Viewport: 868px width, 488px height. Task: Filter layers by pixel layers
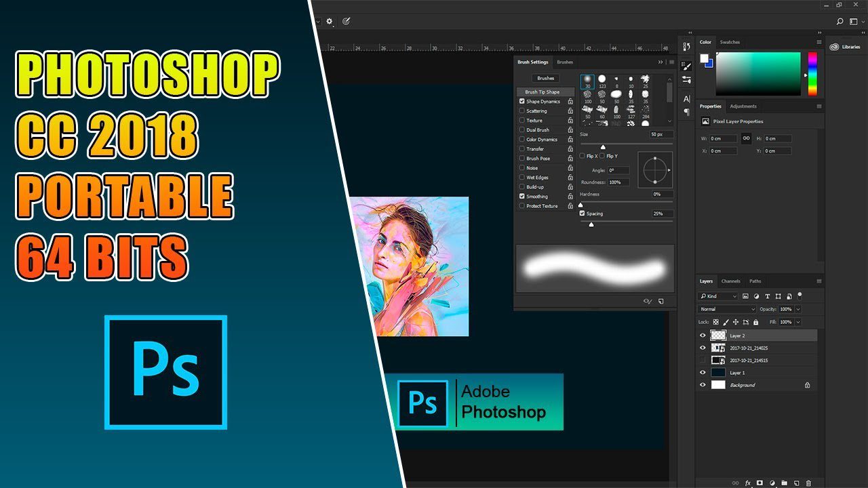(745, 296)
